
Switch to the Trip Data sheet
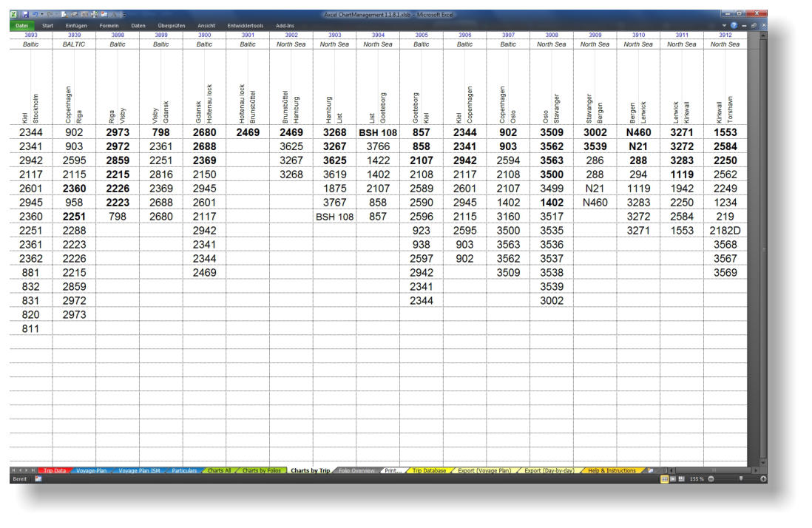pyautogui.click(x=55, y=470)
